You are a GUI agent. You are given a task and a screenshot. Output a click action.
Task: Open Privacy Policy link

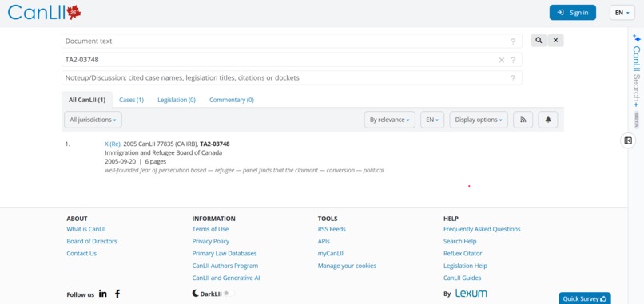pos(211,241)
